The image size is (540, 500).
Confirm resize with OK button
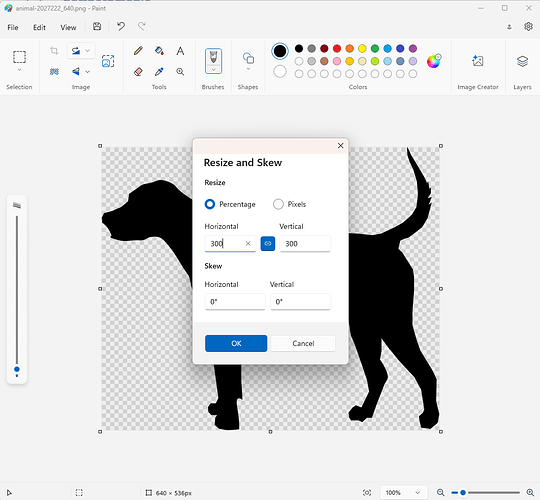[236, 343]
